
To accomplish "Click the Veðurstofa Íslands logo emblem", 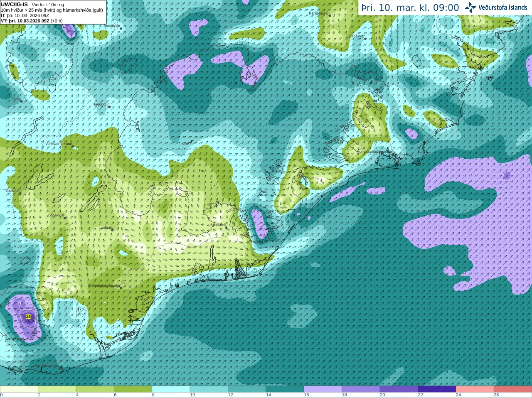I will pyautogui.click(x=470, y=7).
